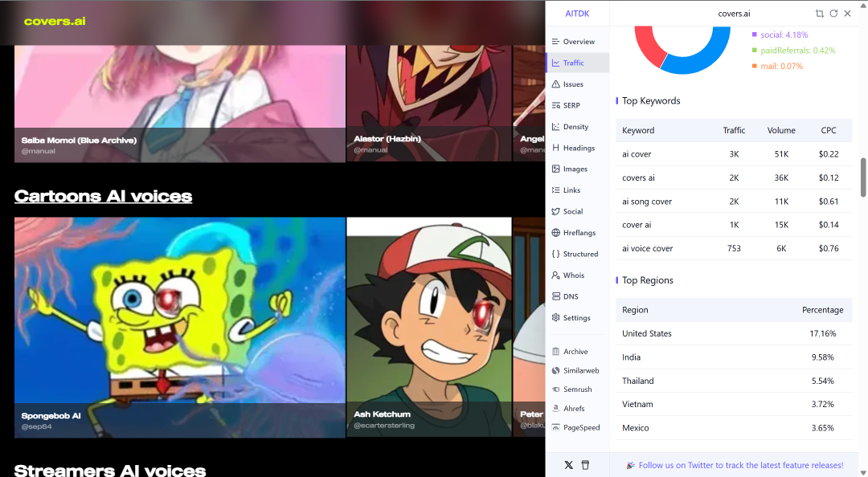
Task: Click the @ecartersterling author handle
Action: coord(384,426)
